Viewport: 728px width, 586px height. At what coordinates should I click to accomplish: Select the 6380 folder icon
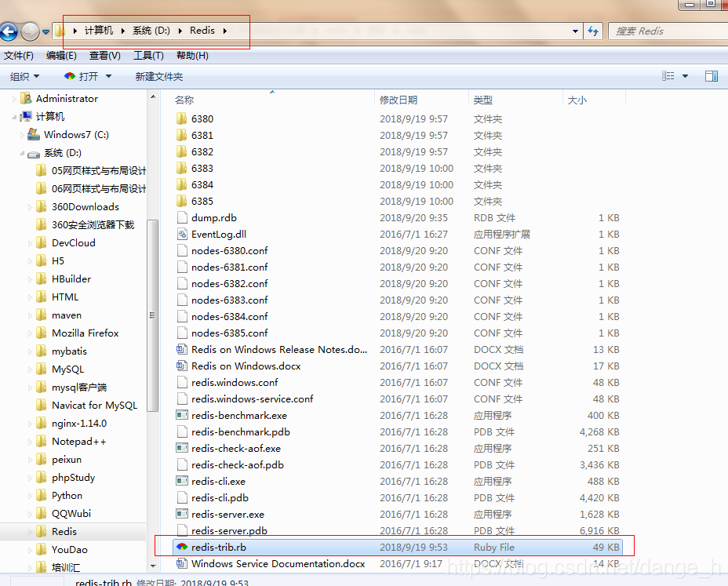click(182, 118)
